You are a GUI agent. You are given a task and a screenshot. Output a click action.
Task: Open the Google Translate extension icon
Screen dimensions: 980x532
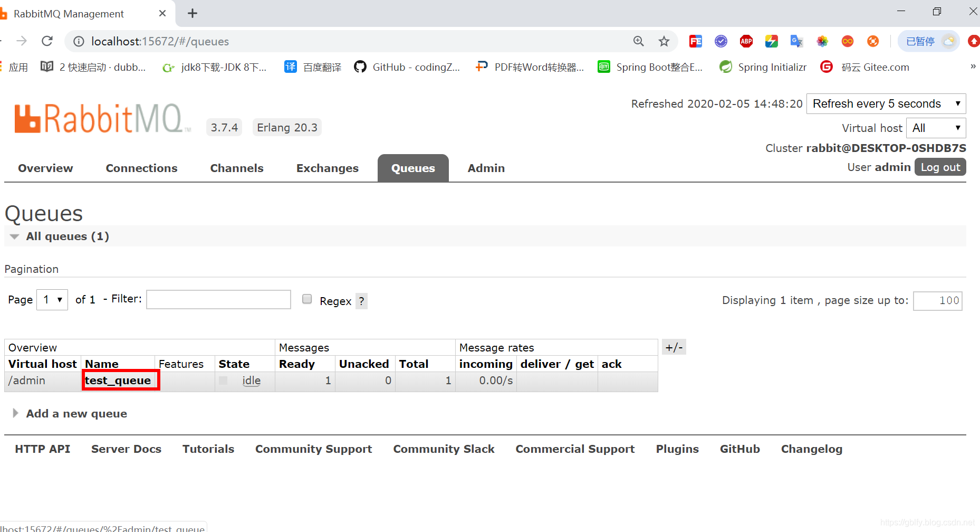click(796, 41)
